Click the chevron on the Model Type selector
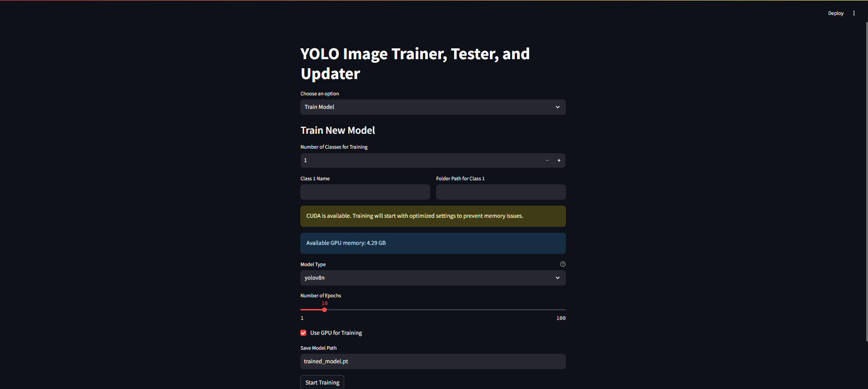 [x=557, y=278]
